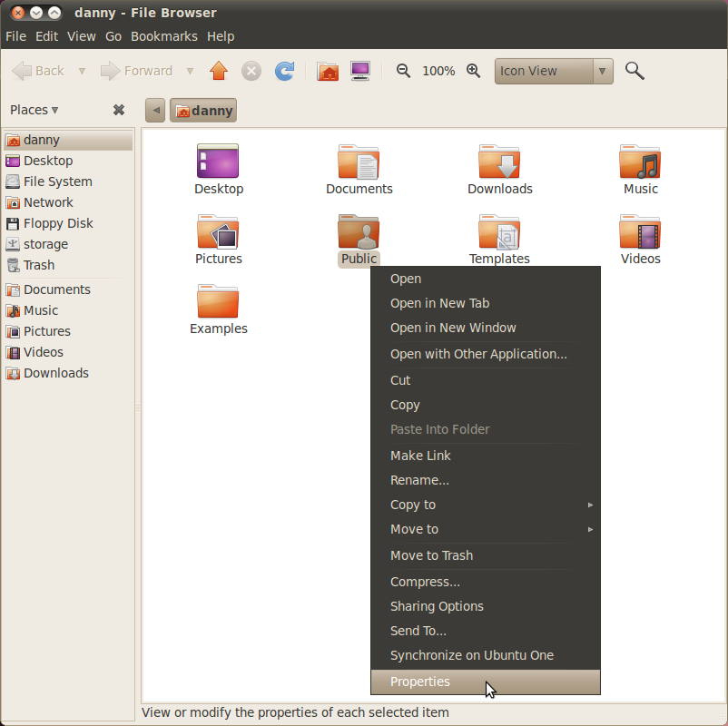Choose Synchronize on Ubuntu One
728x726 pixels.
coord(486,655)
